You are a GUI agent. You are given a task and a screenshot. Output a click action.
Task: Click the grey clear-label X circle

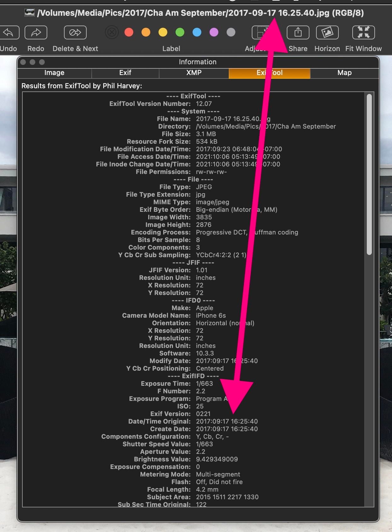click(x=112, y=32)
